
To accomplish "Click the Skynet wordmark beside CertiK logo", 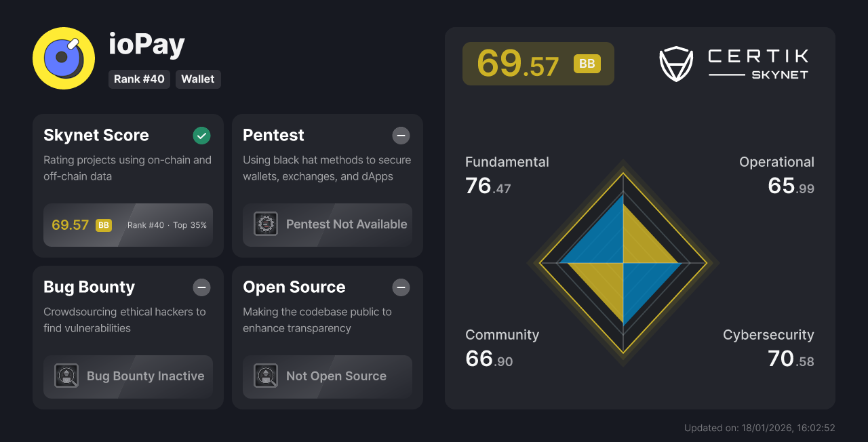I will pos(779,75).
